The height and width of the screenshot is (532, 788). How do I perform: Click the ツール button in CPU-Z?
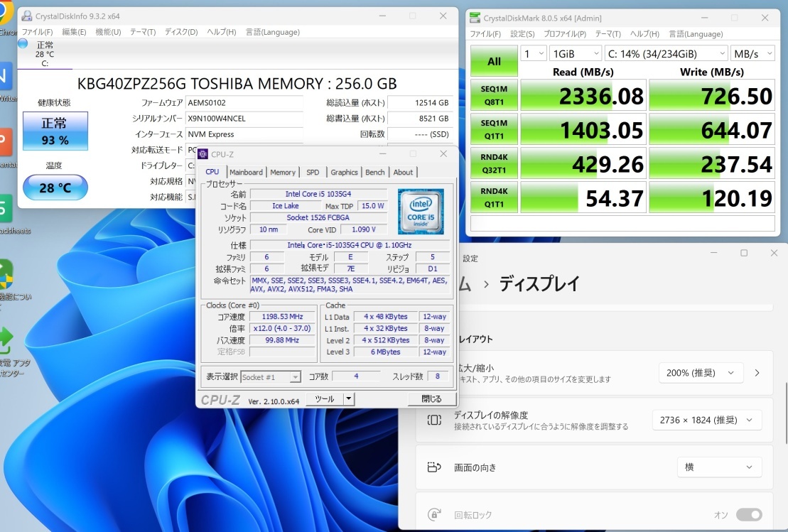pyautogui.click(x=325, y=399)
